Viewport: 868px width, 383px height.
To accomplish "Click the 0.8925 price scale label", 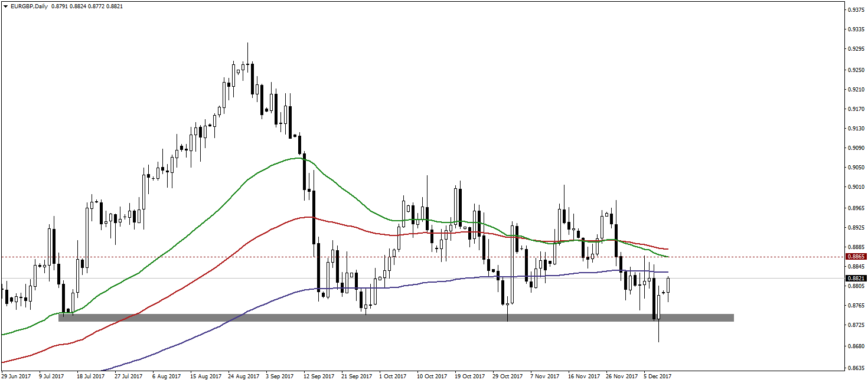I will (x=857, y=227).
